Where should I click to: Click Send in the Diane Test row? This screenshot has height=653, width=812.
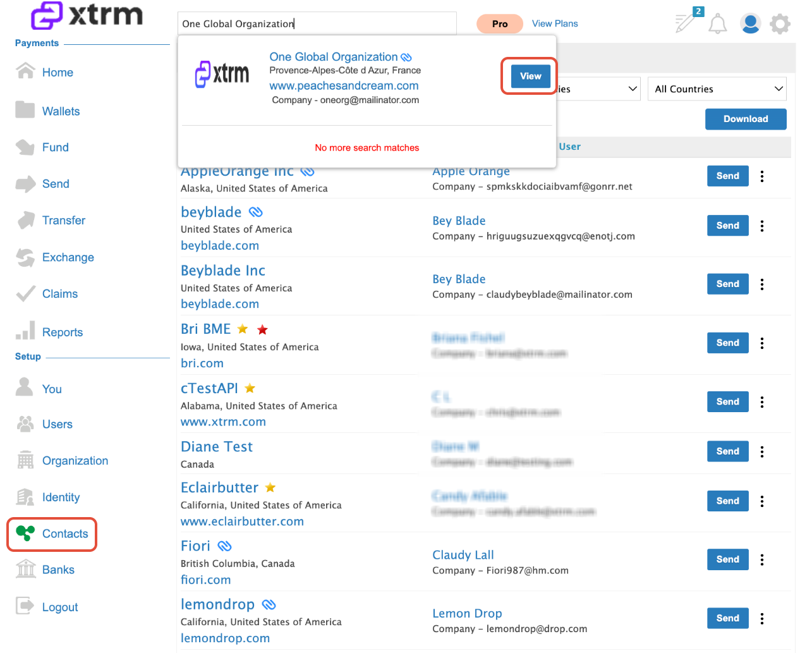(728, 451)
